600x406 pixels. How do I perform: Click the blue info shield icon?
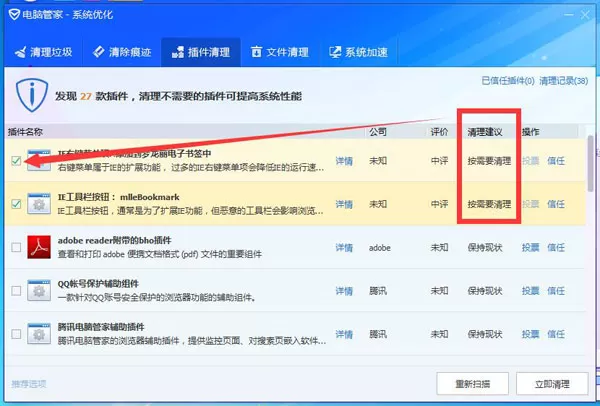tap(32, 95)
